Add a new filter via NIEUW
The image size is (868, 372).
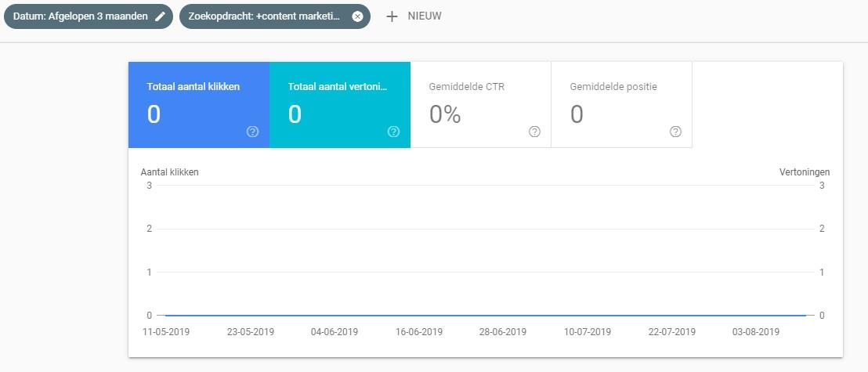[425, 16]
